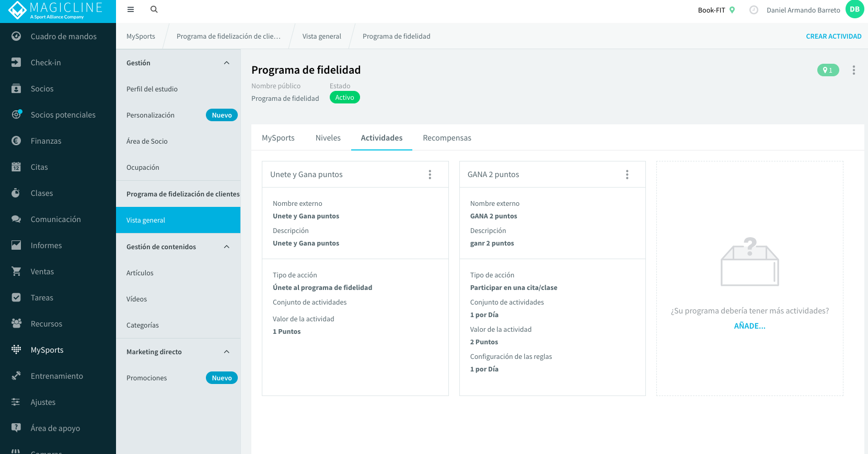Open the DB user avatar
The height and width of the screenshot is (454, 868).
click(855, 9)
